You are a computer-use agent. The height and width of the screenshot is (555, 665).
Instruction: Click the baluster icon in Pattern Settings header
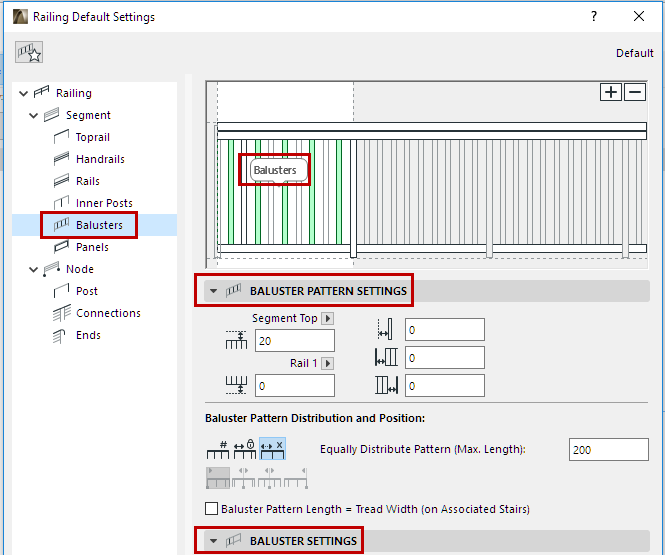pos(233,291)
